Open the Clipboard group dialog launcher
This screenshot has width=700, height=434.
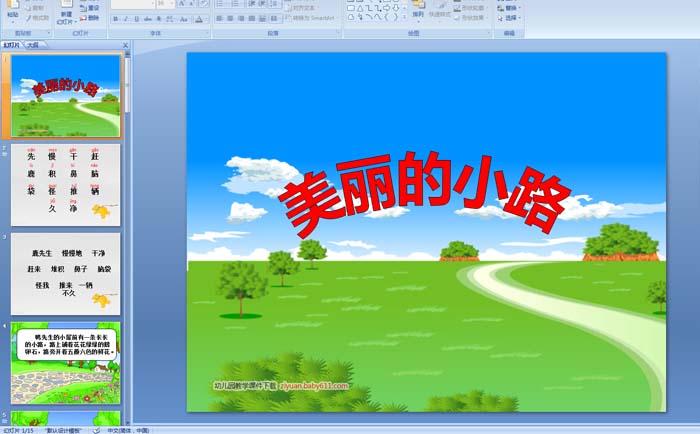click(x=49, y=33)
